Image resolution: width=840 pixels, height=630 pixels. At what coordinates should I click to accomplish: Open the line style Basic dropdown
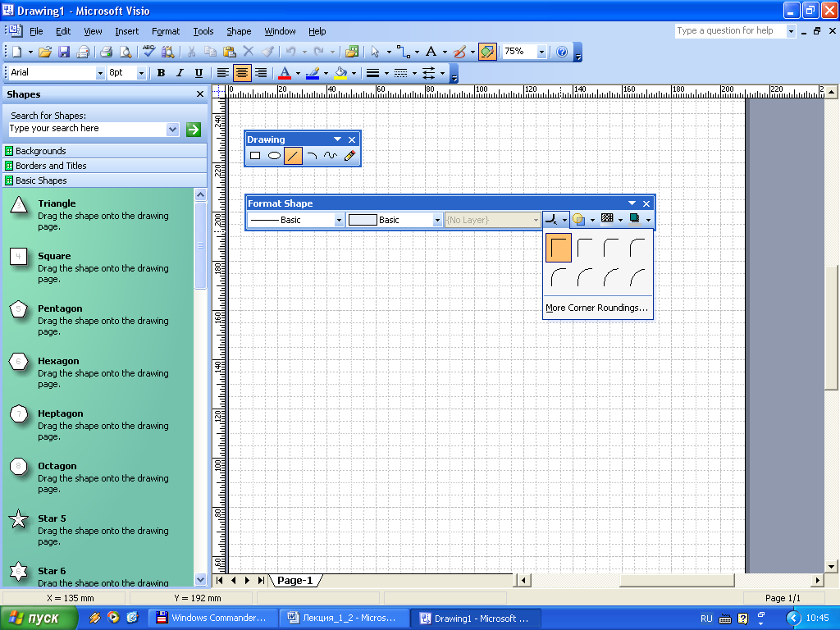coord(339,220)
